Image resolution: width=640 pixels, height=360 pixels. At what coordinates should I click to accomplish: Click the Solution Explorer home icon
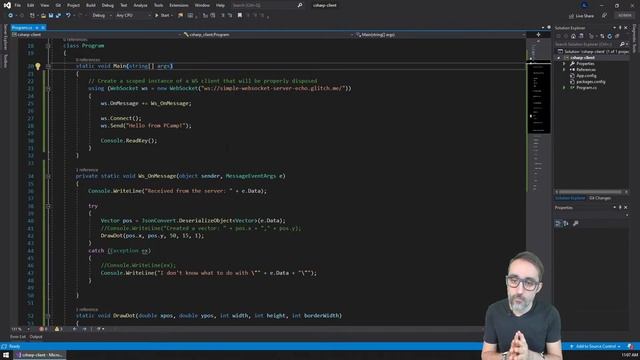[x=573, y=36]
